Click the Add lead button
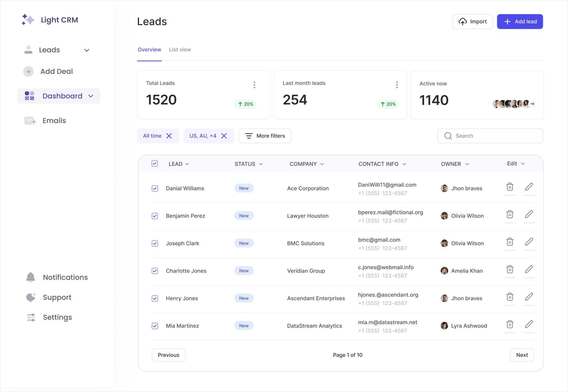Viewport: 568px width, 392px height. click(x=520, y=22)
